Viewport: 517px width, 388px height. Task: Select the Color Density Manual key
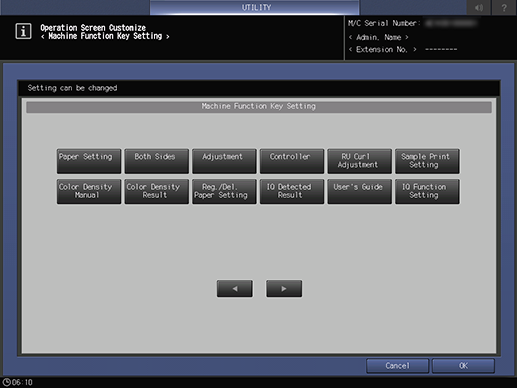click(89, 191)
